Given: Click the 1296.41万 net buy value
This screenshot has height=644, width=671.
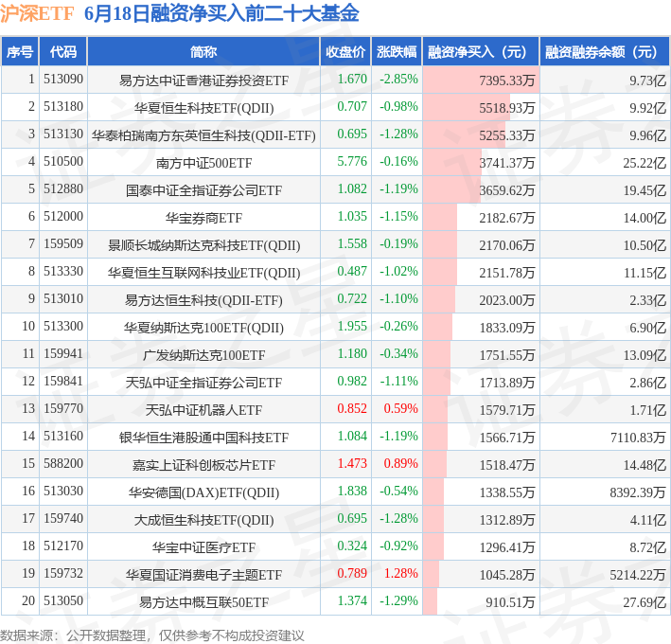Looking at the screenshot, I should point(507,546).
